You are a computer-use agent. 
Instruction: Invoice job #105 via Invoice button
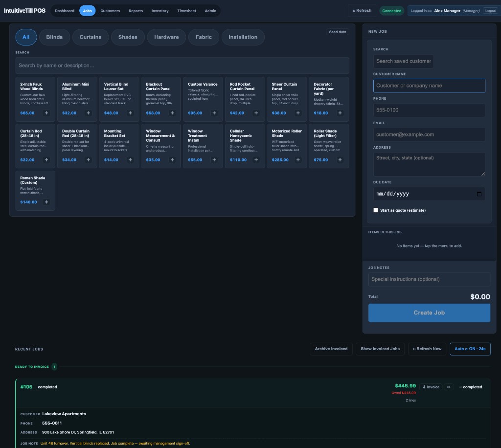(431, 387)
